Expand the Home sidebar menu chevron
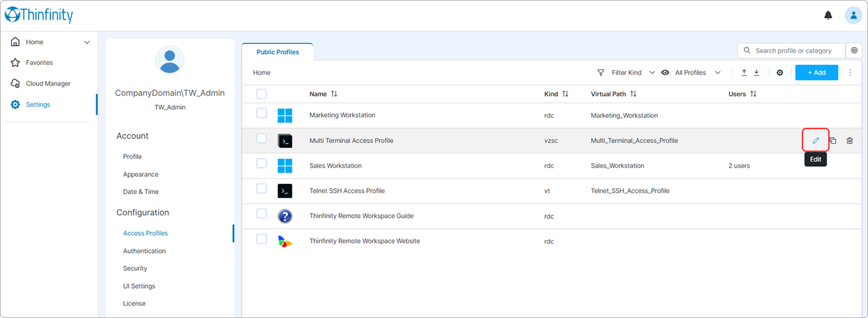The image size is (868, 318). 87,42
